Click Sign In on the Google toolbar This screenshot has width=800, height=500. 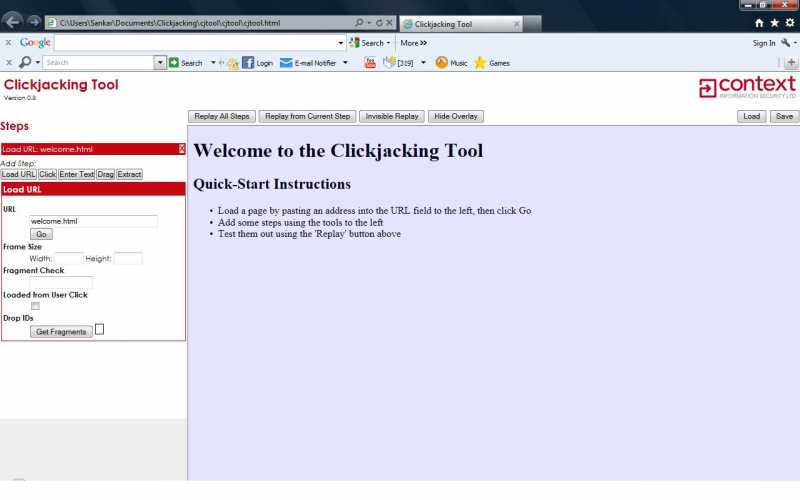[x=764, y=43]
